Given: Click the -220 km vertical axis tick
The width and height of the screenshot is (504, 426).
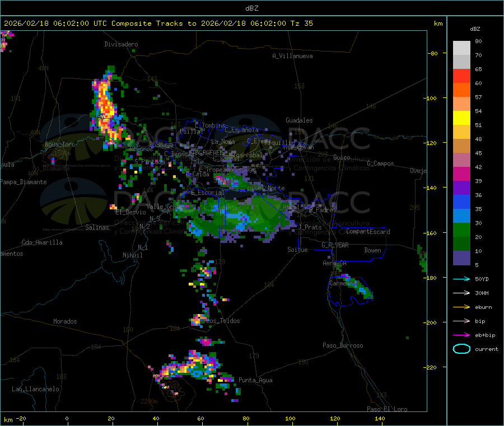Looking at the screenshot, I should [431, 368].
